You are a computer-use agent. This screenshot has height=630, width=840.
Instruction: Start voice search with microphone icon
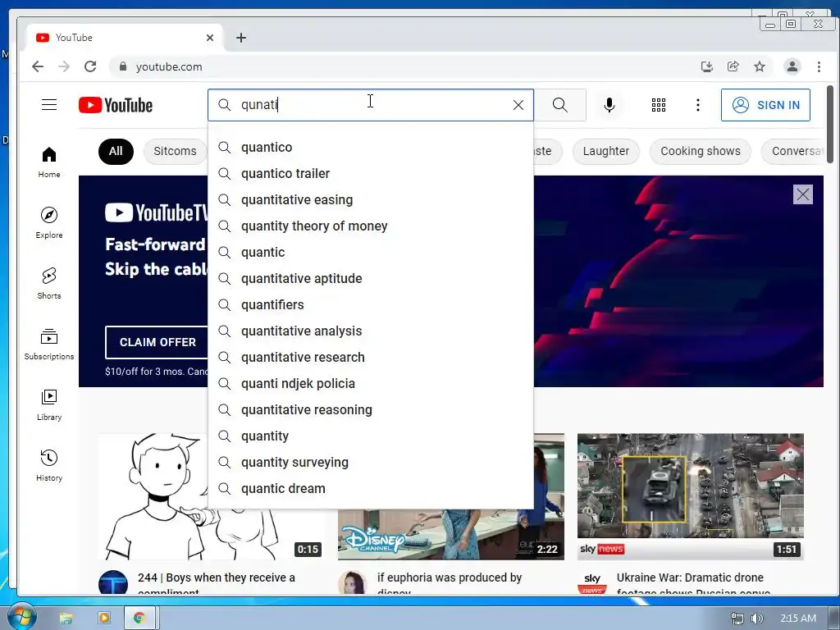(x=609, y=105)
